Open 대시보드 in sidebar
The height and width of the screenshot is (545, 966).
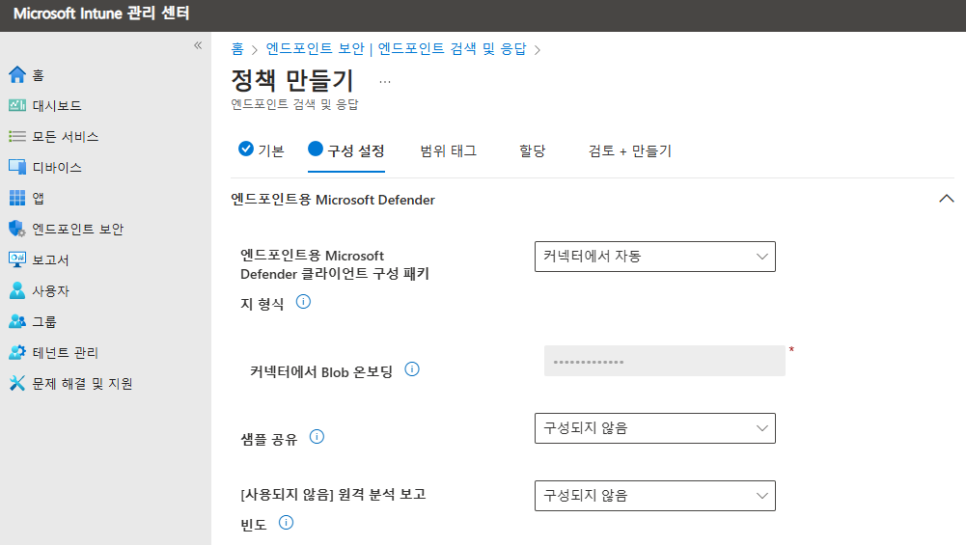click(57, 105)
